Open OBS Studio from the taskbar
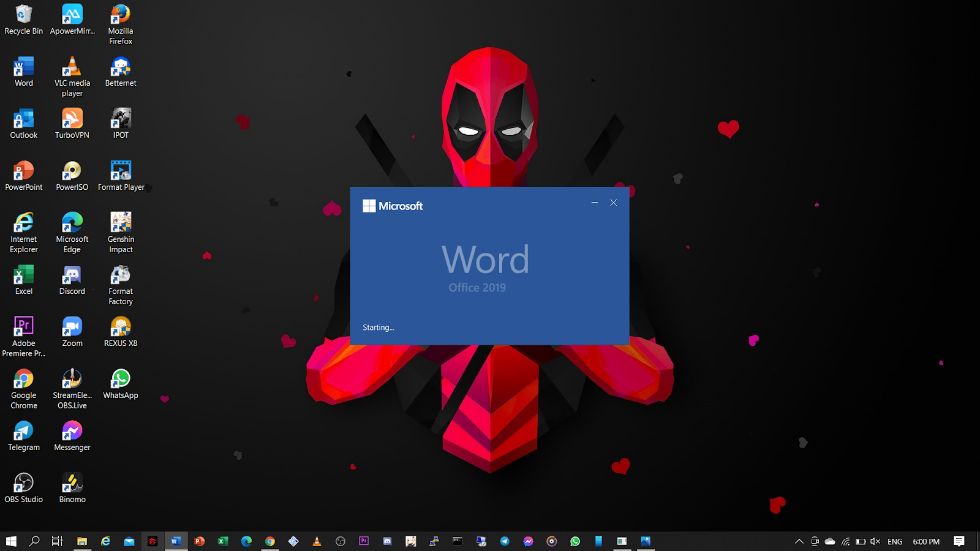 (x=341, y=541)
